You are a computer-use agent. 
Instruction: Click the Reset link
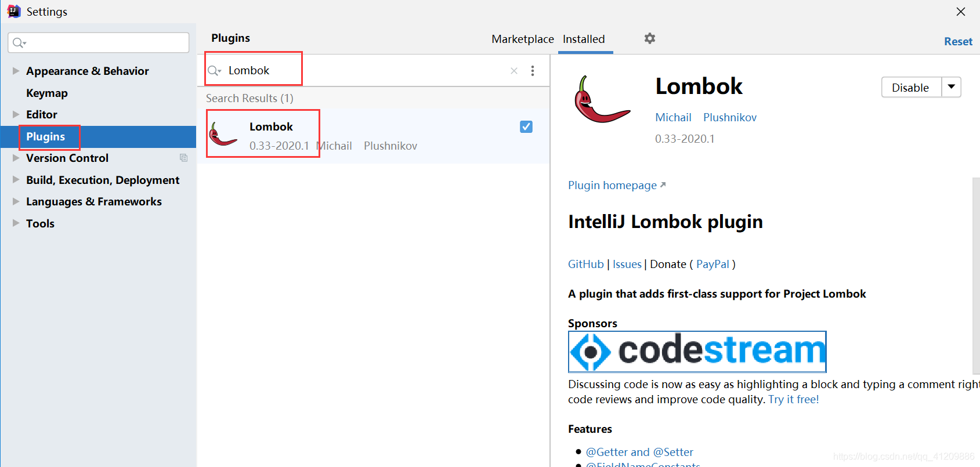coord(958,41)
